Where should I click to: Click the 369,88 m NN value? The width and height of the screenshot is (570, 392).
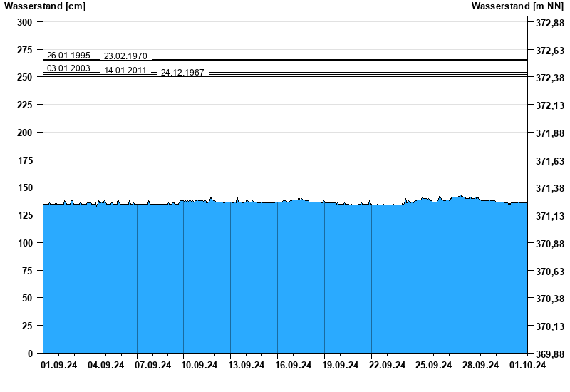click(x=550, y=354)
